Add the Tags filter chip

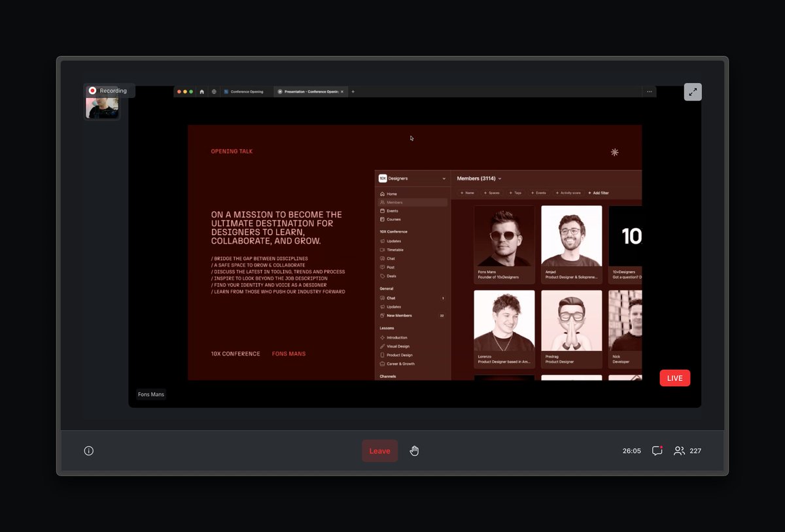point(515,193)
